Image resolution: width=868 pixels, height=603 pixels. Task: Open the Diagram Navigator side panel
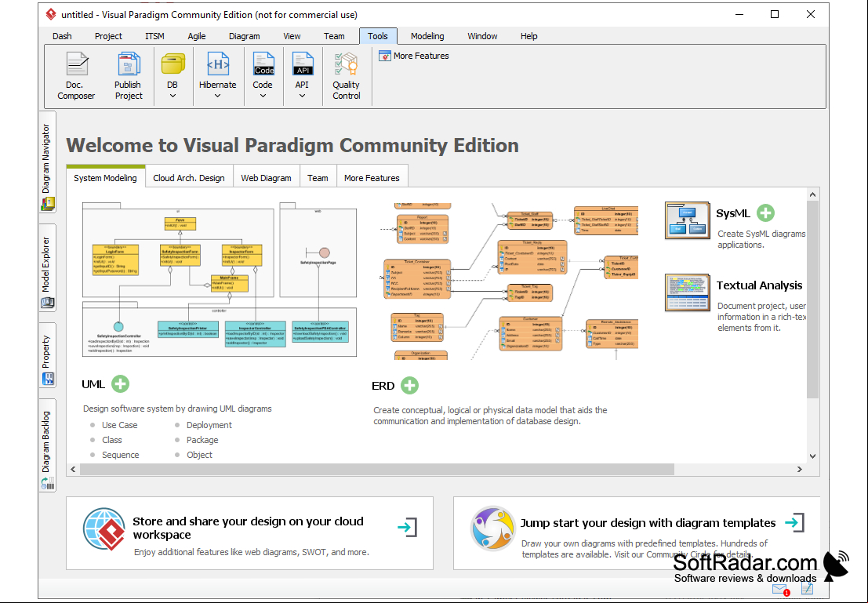[48, 161]
